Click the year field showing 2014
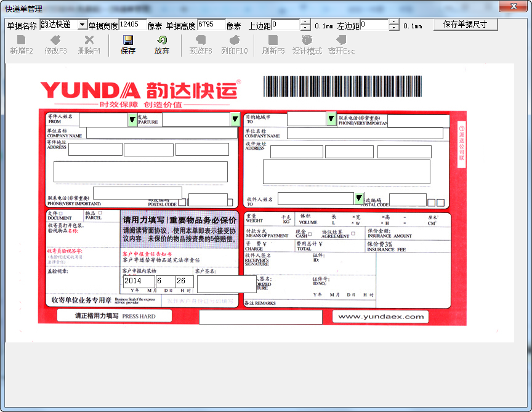This screenshot has width=532, height=412. click(139, 281)
